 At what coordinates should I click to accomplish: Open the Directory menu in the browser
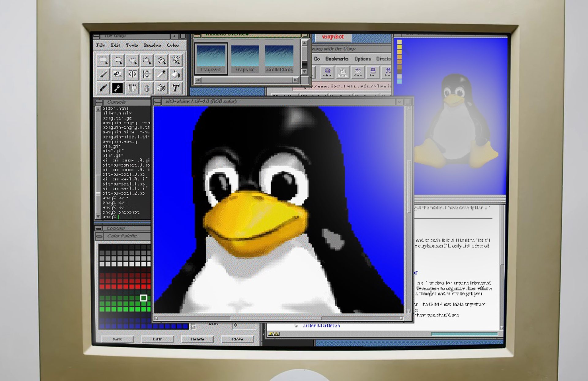(x=383, y=58)
